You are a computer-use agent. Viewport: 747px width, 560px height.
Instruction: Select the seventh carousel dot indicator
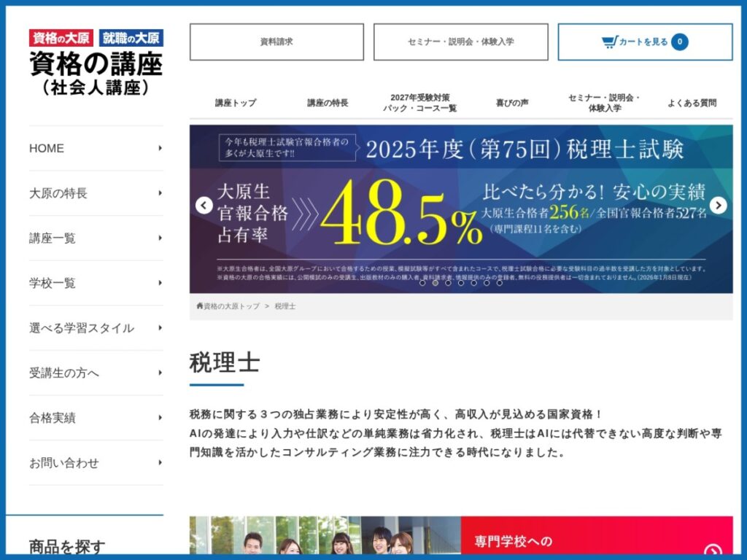tap(500, 282)
